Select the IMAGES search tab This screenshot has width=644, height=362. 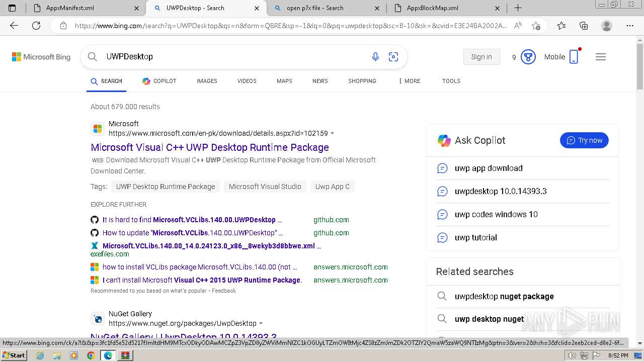click(x=207, y=81)
